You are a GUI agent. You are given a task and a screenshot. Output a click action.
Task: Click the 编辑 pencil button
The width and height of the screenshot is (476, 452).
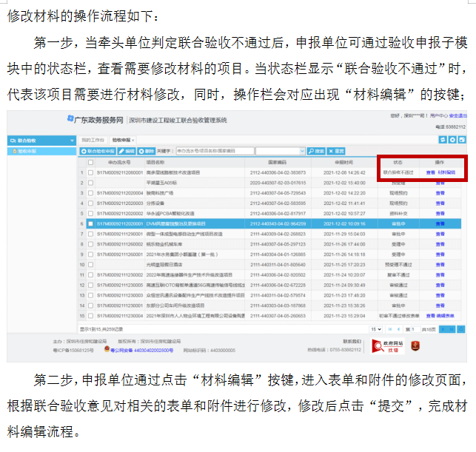coord(127,151)
